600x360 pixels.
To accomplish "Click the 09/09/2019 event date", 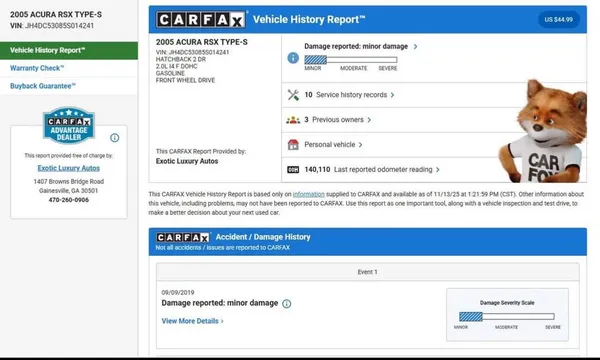I will point(178,293).
